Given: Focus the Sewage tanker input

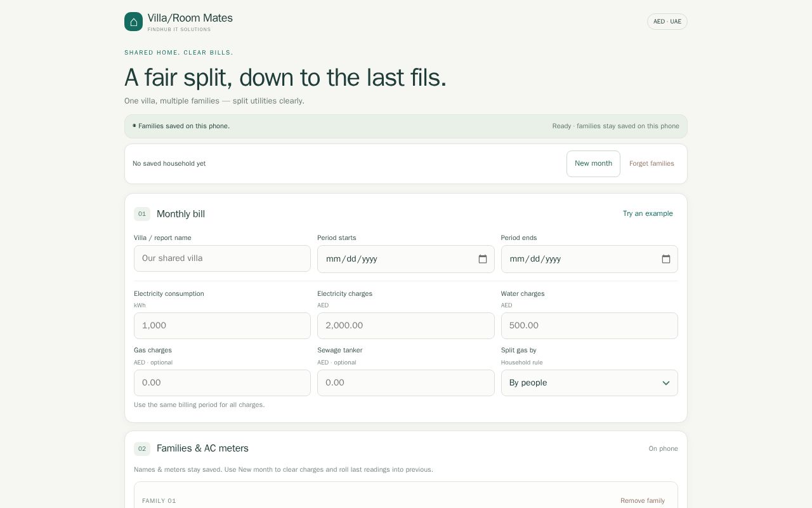Looking at the screenshot, I should (406, 383).
